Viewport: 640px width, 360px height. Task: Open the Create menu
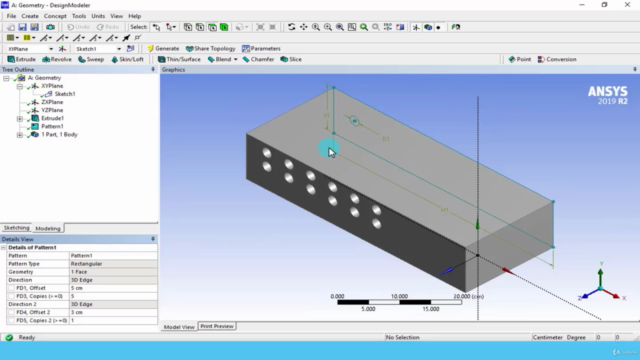pos(30,16)
